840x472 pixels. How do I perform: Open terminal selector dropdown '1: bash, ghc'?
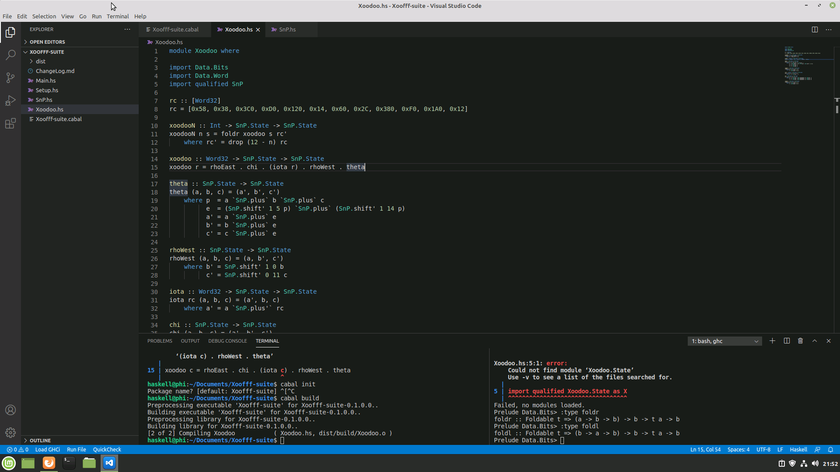pos(725,341)
